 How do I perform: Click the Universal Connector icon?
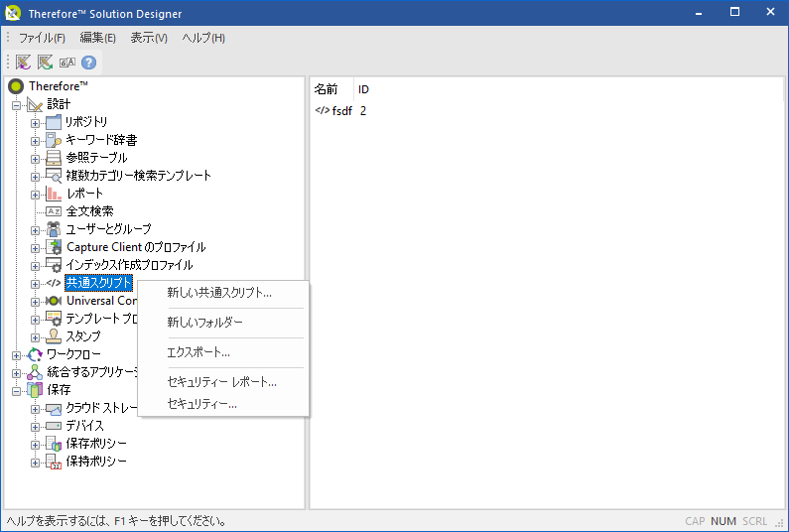tap(54, 301)
